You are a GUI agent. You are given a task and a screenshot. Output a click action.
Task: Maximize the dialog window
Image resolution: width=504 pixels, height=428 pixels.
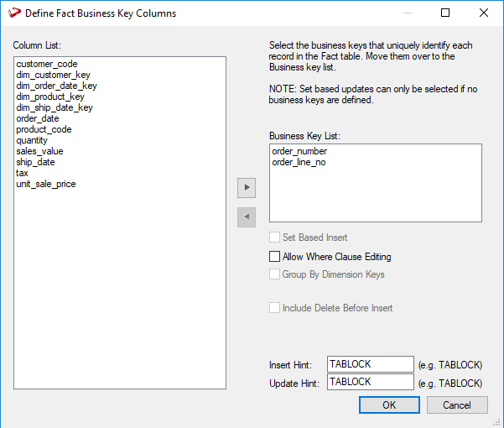tap(445, 13)
